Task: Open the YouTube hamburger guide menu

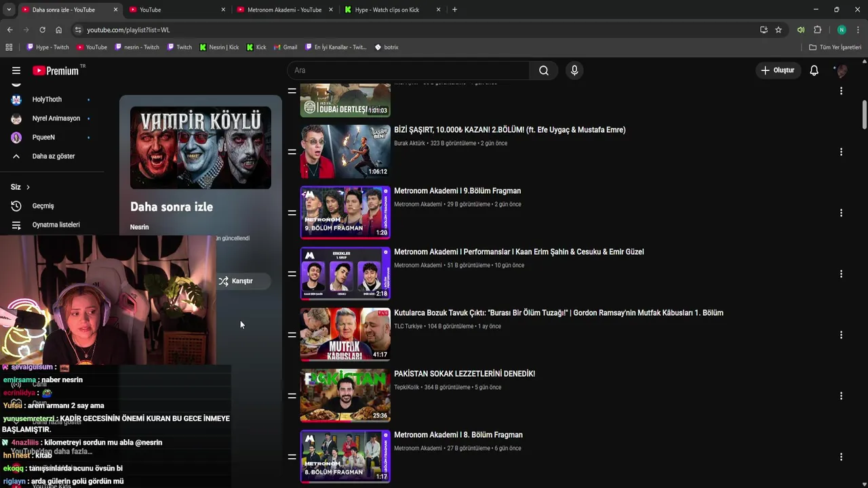Action: (x=16, y=70)
